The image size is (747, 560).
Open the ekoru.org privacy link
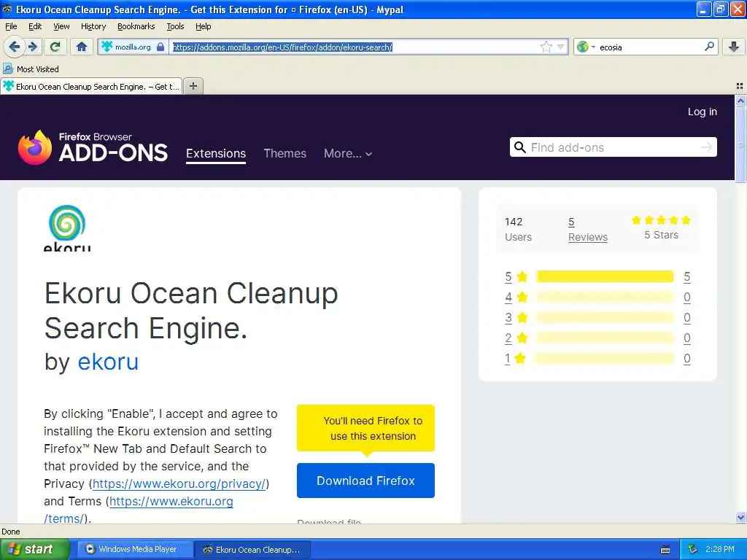[179, 484]
